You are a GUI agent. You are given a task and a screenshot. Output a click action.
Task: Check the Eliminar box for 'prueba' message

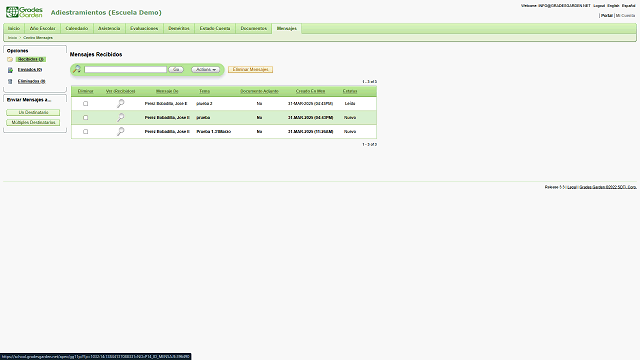pyautogui.click(x=85, y=118)
